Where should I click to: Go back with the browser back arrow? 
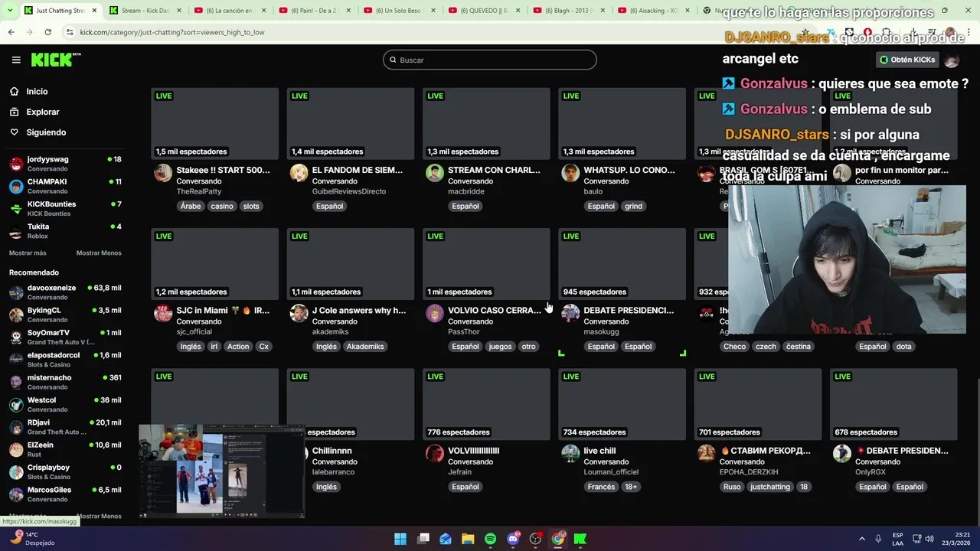[x=11, y=32]
